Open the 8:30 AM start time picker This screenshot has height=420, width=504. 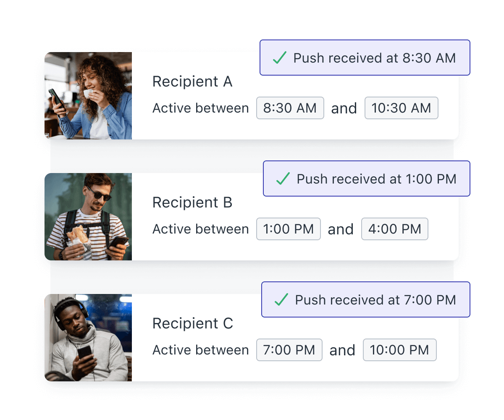click(x=290, y=108)
